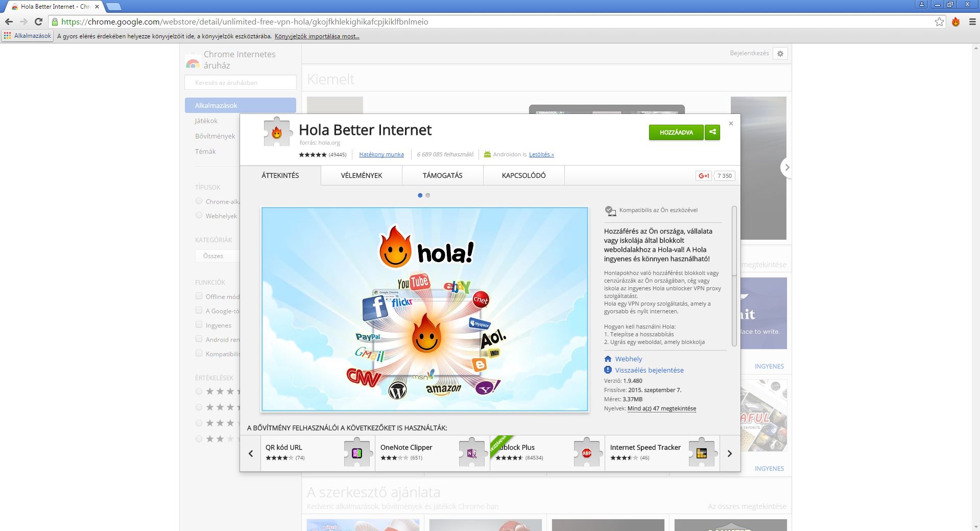Screen dimensions: 980x531
Task: Open the Hola flame extension icon in toolbar
Action: pyautogui.click(x=955, y=21)
